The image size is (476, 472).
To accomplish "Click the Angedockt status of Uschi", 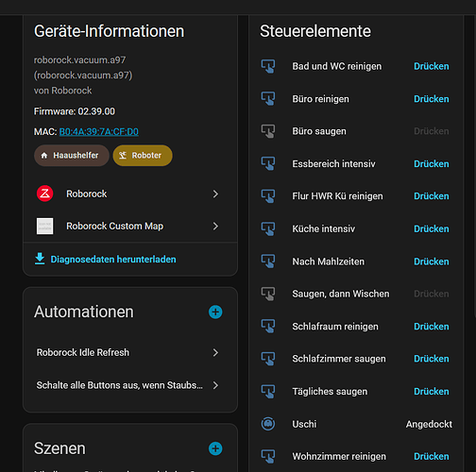I will tap(429, 424).
